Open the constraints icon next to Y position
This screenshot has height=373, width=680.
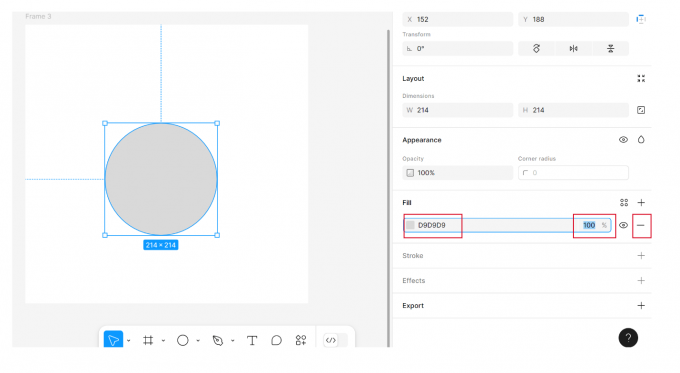pyautogui.click(x=641, y=20)
